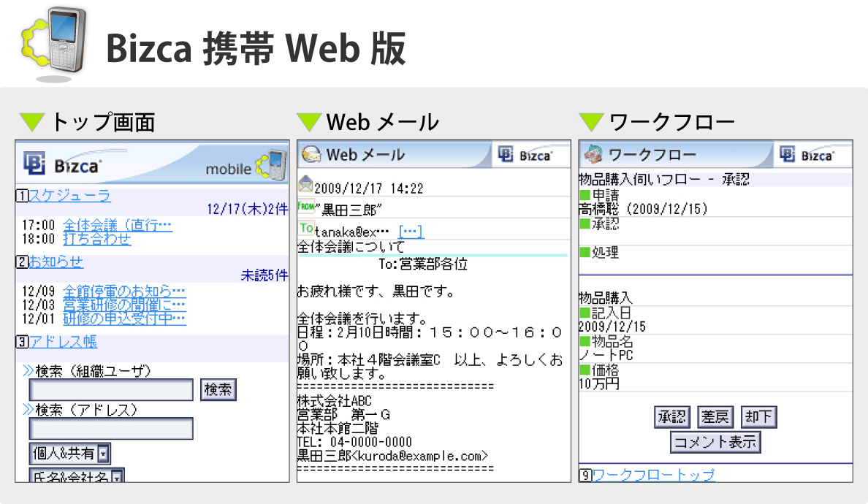Click the arrow icon beside 検索（アドレス）
The width and height of the screenshot is (868, 504).
[28, 409]
